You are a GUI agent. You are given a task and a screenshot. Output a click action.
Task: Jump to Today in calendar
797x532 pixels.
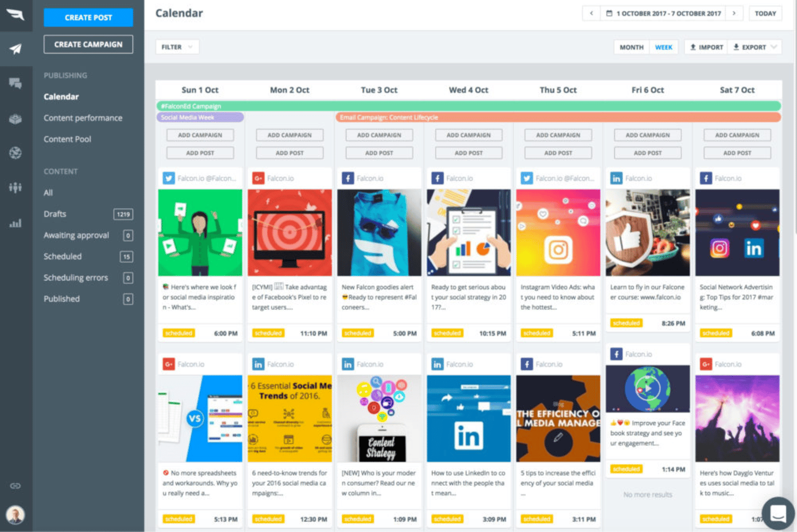pyautogui.click(x=765, y=13)
